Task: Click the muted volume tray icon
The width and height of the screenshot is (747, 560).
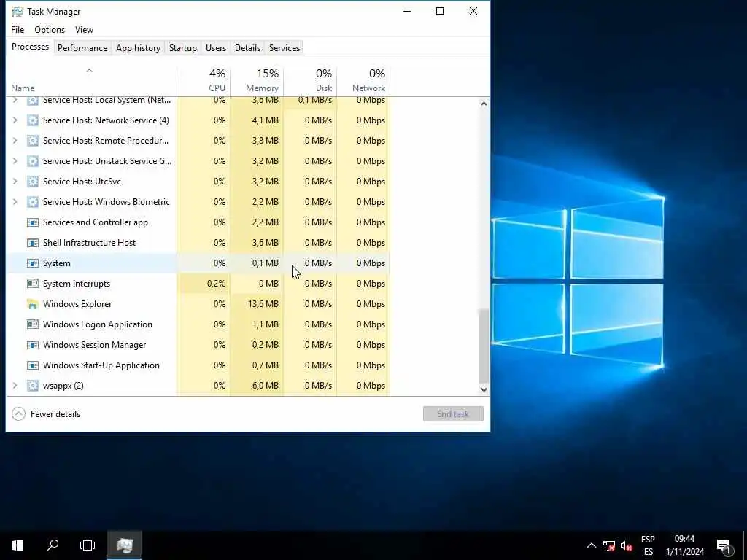Action: pyautogui.click(x=626, y=545)
